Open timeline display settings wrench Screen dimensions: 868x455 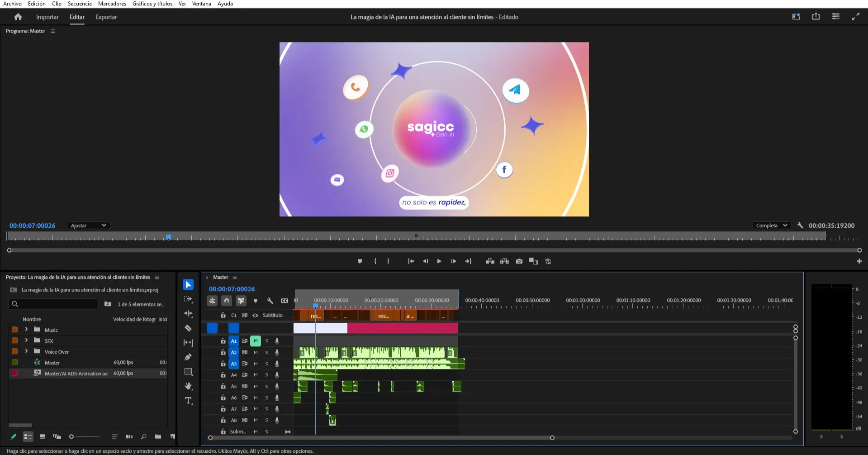click(x=270, y=301)
